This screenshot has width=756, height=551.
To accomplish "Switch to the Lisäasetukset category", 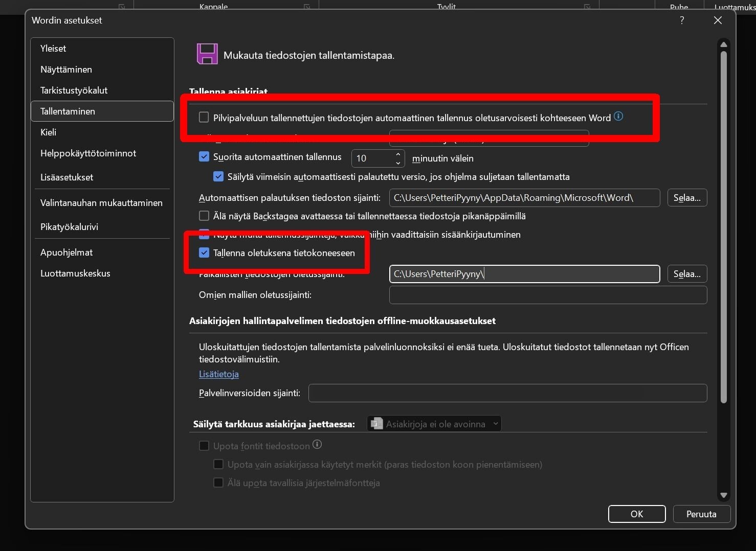I will click(67, 177).
